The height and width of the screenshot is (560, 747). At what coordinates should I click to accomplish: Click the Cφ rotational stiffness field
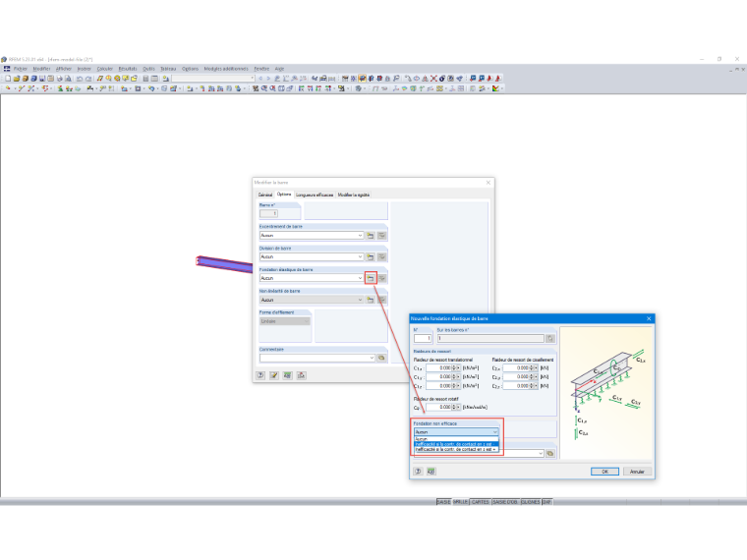point(438,407)
